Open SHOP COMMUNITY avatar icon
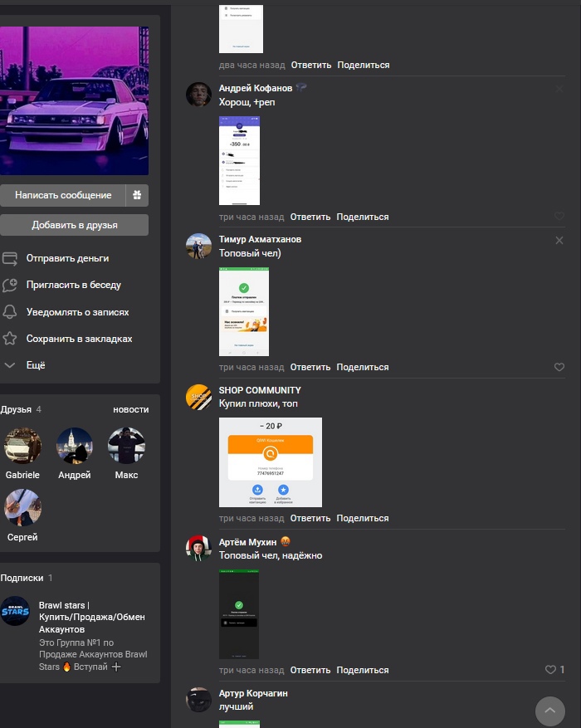 198,397
